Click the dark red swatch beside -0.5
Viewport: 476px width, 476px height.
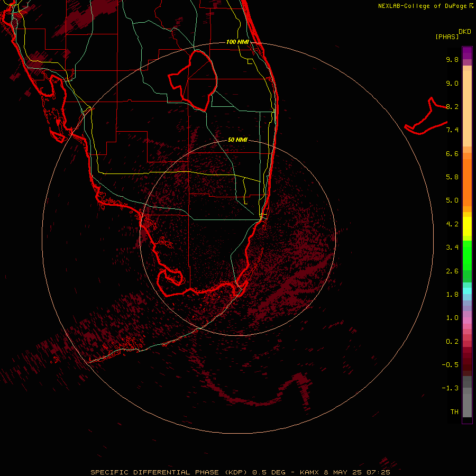pos(467,364)
